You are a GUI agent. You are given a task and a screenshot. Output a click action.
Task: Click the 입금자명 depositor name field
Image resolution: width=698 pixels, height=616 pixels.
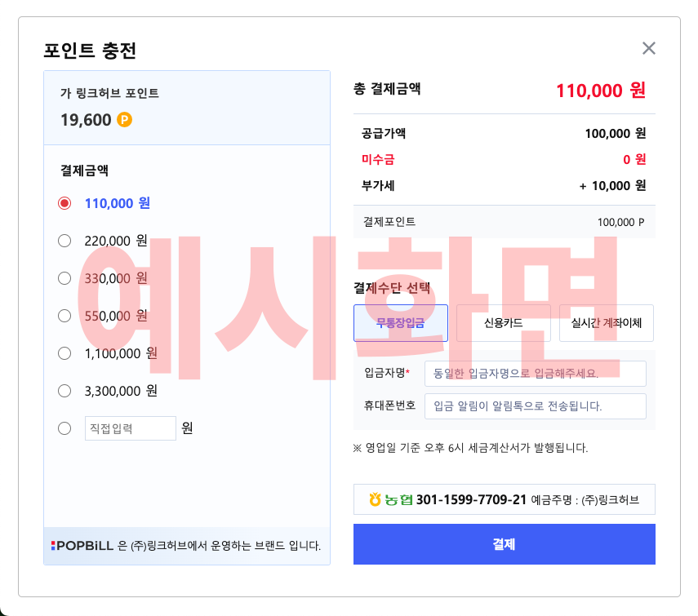coord(536,374)
